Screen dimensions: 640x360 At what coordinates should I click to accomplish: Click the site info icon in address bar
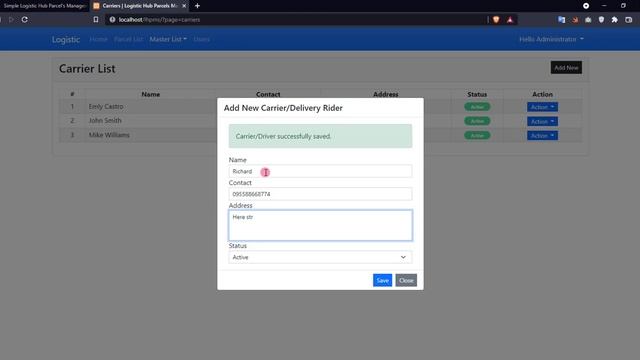[x=112, y=20]
